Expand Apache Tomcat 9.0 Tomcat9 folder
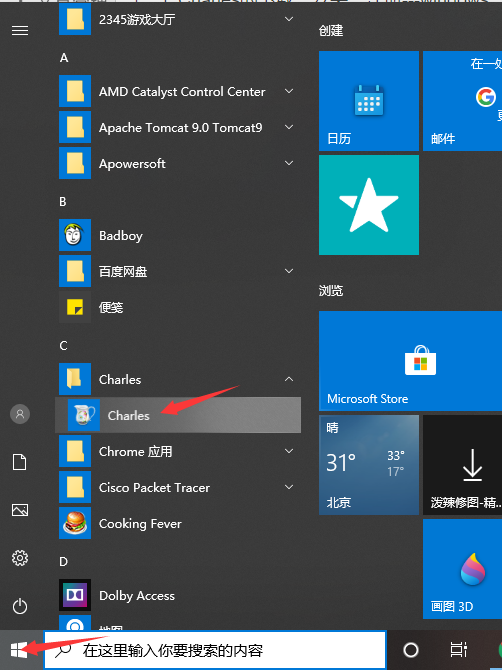Viewport: 502px width, 670px height. click(x=289, y=127)
